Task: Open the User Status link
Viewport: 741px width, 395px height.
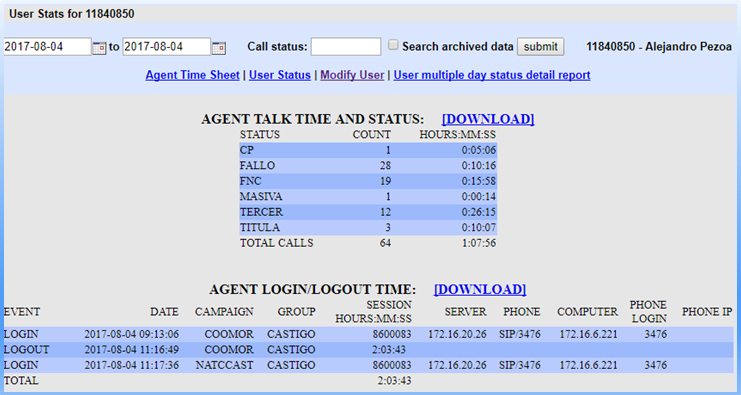Action: tap(280, 75)
